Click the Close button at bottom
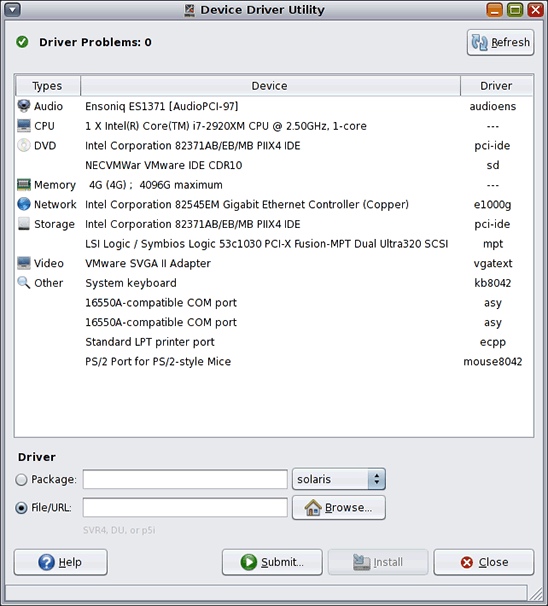548x606 pixels. [484, 562]
